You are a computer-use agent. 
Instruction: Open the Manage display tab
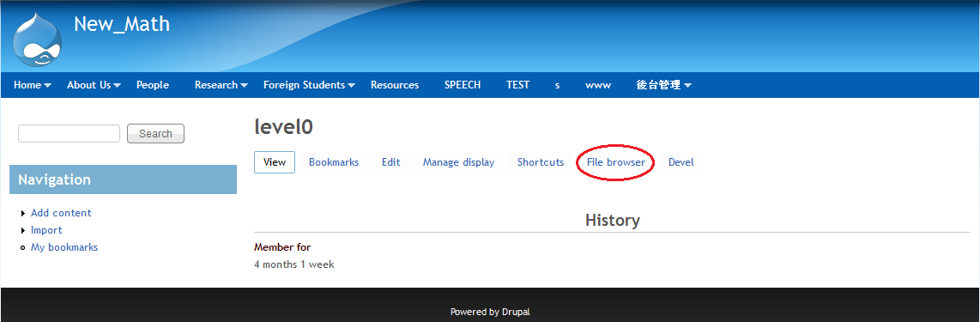point(459,162)
